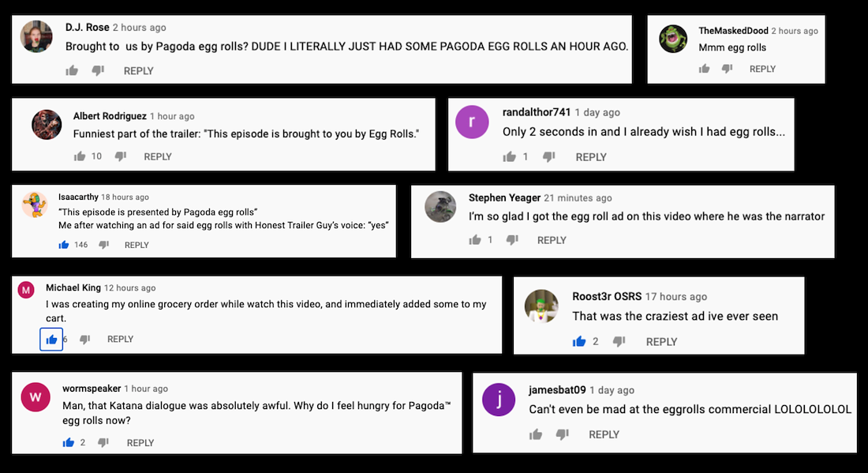This screenshot has height=473, width=868.
Task: Thumbs up Albert Rodriguez's comment
Action: click(x=79, y=156)
